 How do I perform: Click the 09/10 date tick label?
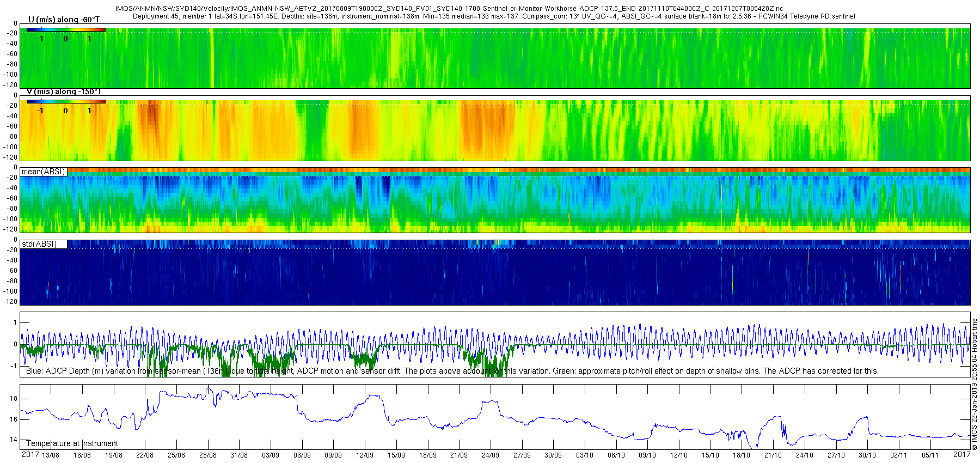tap(647, 455)
